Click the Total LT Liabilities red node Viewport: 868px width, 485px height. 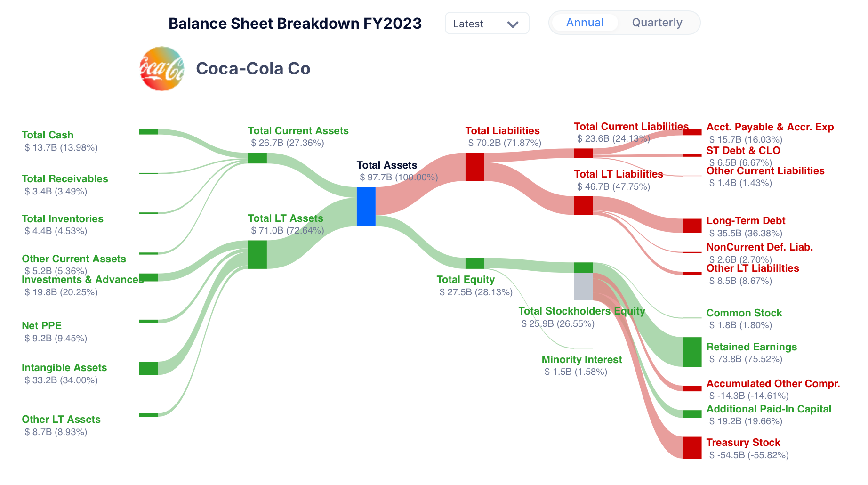click(583, 205)
